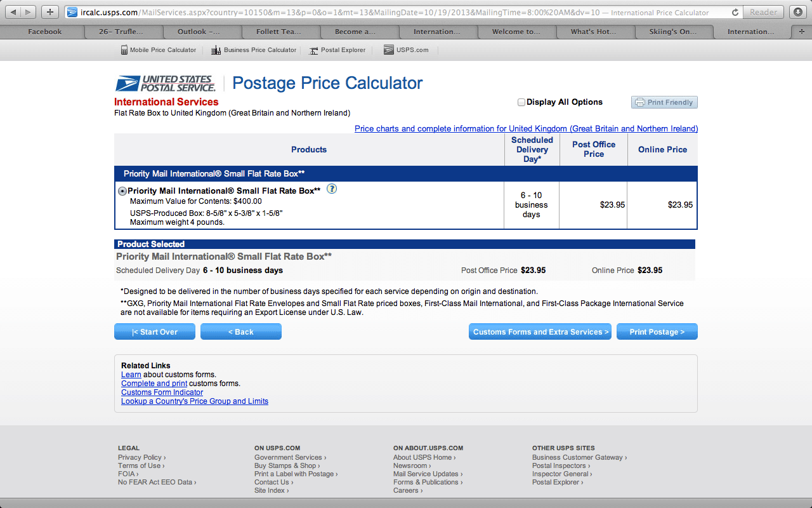Go back with the browser back arrow
Viewport: 812px width, 508px height.
click(x=13, y=12)
